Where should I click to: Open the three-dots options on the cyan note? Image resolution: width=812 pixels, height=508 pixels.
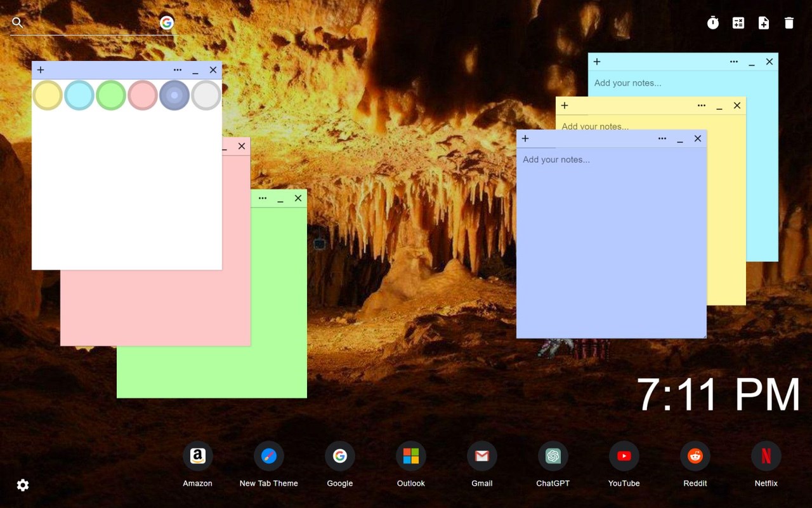click(734, 62)
